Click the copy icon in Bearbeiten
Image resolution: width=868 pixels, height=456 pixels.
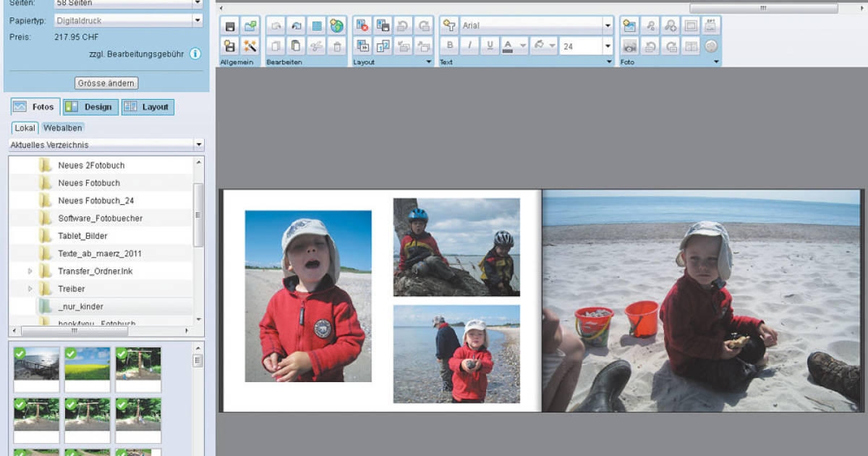pyautogui.click(x=276, y=46)
